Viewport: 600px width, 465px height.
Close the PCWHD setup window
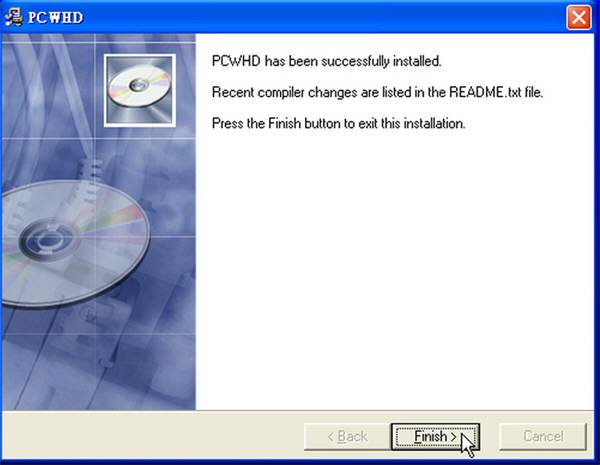pos(578,17)
